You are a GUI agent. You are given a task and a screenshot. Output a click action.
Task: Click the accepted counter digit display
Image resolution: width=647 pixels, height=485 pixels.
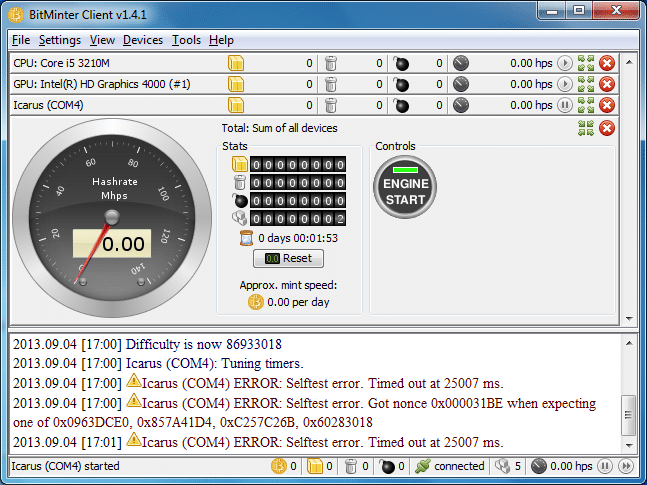(x=298, y=165)
